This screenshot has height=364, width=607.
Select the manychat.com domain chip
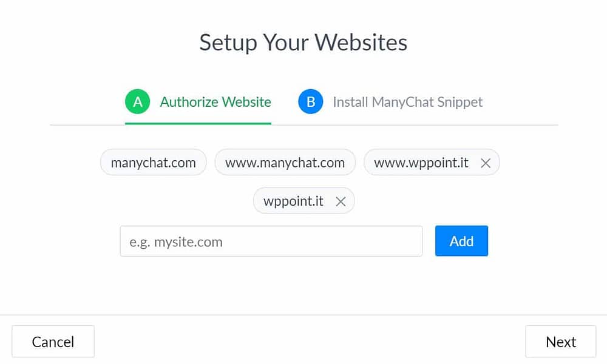coord(154,163)
